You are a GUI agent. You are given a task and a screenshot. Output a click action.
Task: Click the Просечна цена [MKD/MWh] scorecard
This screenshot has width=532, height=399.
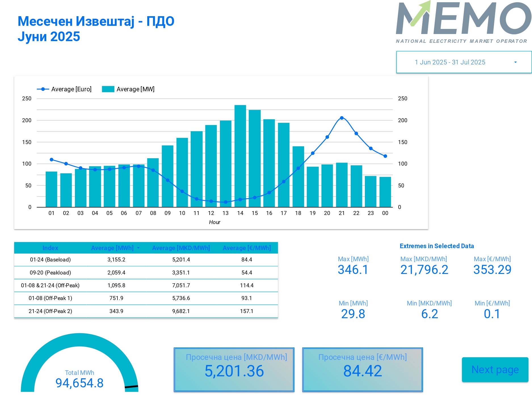(x=234, y=370)
